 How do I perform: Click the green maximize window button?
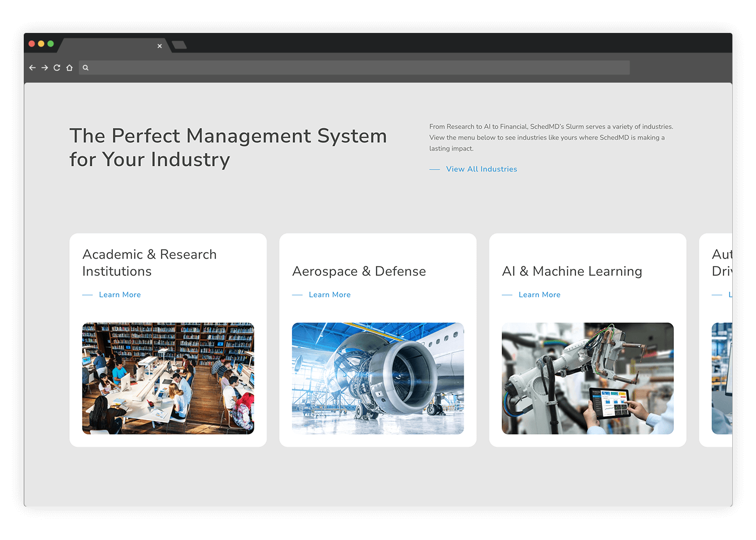tap(51, 44)
